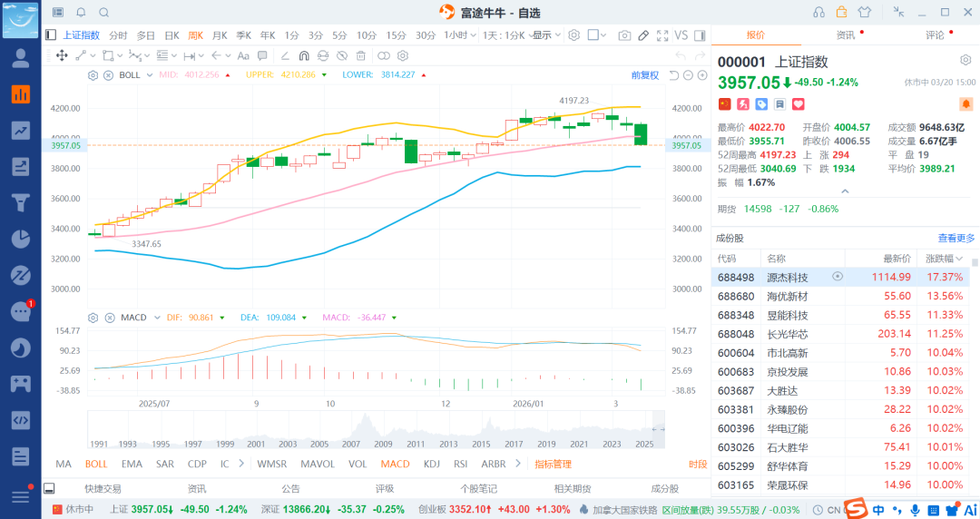Select the pencil draw tool icon
The image size is (980, 519).
click(x=643, y=35)
